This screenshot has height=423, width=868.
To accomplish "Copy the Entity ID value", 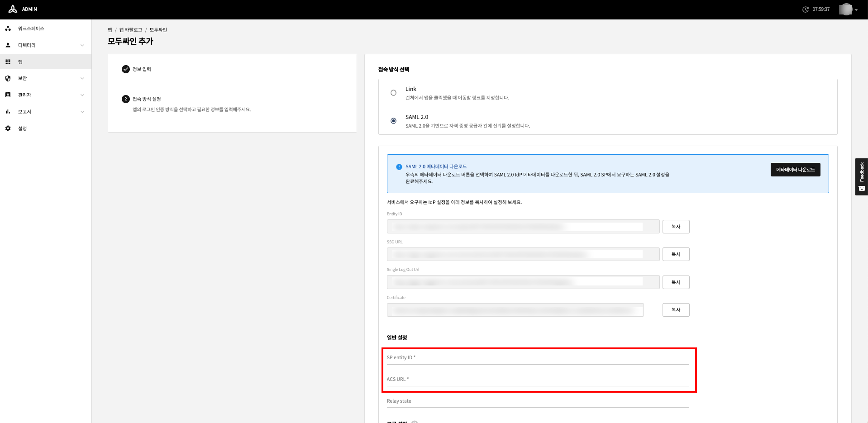I will point(676,227).
